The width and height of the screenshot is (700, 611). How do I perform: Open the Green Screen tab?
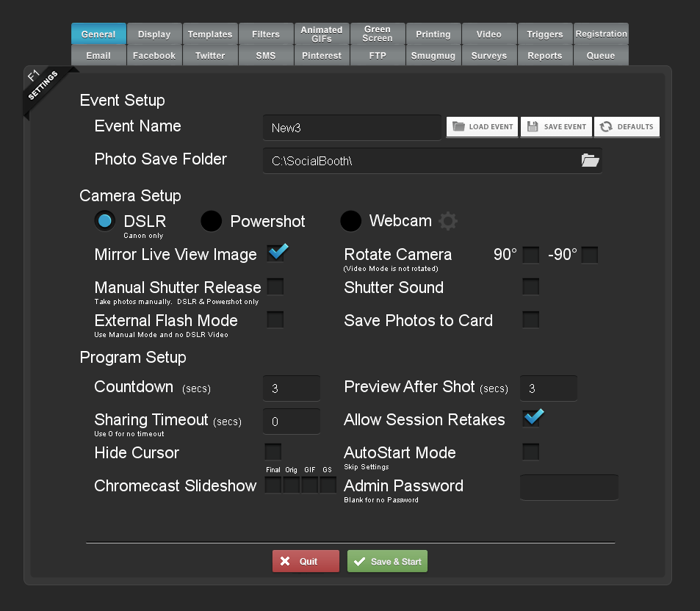click(x=378, y=34)
